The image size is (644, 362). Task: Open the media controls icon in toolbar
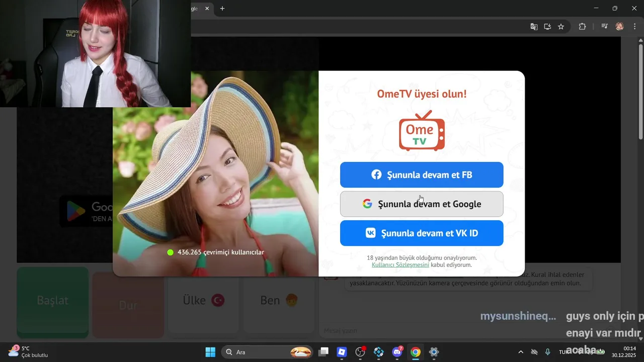tap(605, 27)
